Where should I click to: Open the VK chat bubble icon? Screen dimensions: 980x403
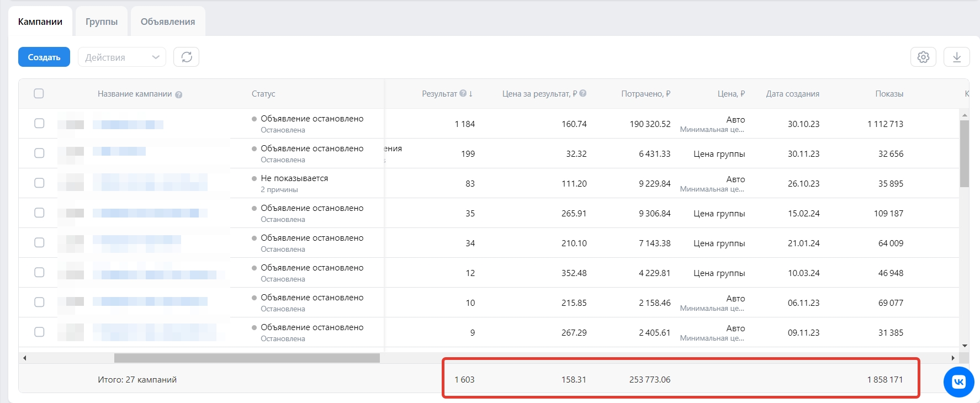[x=959, y=381]
